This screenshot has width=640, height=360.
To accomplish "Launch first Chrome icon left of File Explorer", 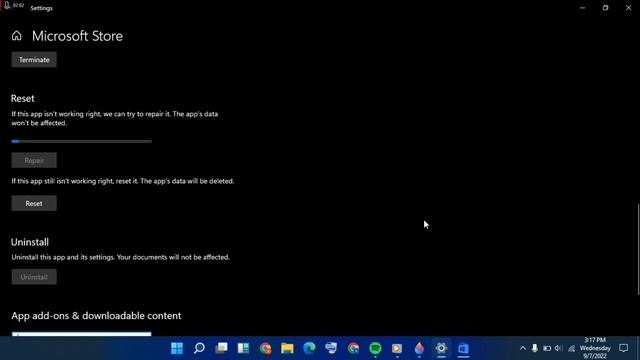I will [265, 348].
